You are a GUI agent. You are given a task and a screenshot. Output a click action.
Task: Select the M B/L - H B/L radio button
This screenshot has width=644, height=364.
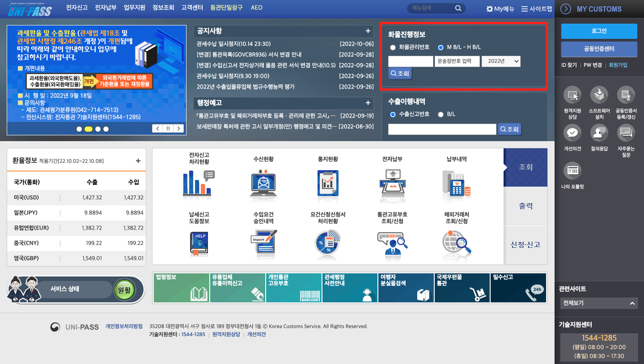[x=441, y=47]
